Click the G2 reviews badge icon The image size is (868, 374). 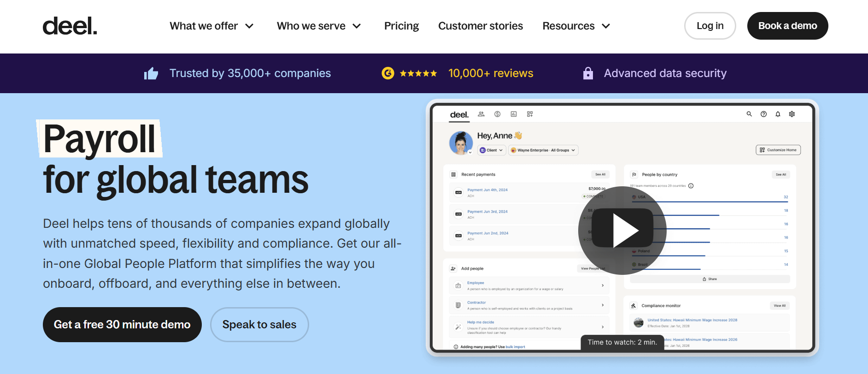(388, 73)
